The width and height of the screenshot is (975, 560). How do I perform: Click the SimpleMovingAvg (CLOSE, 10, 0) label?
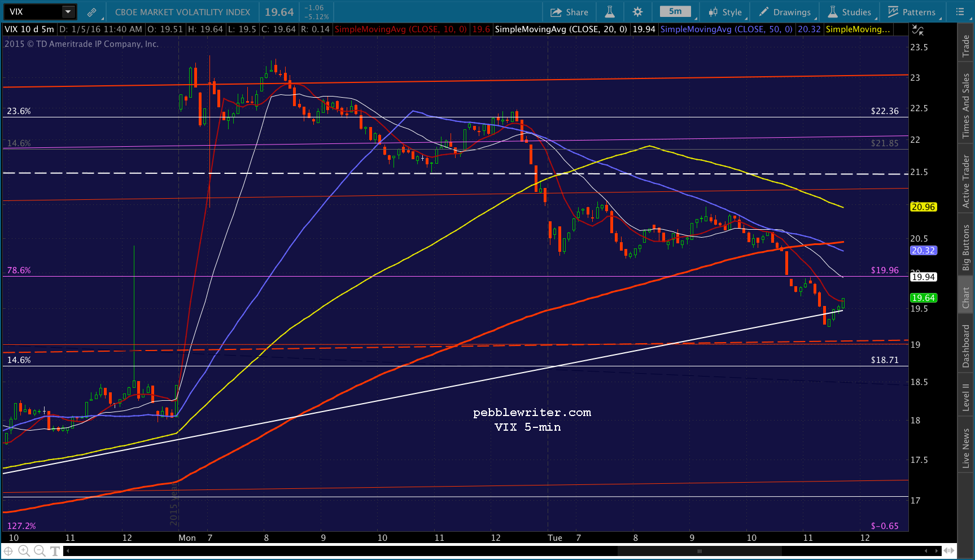click(401, 29)
